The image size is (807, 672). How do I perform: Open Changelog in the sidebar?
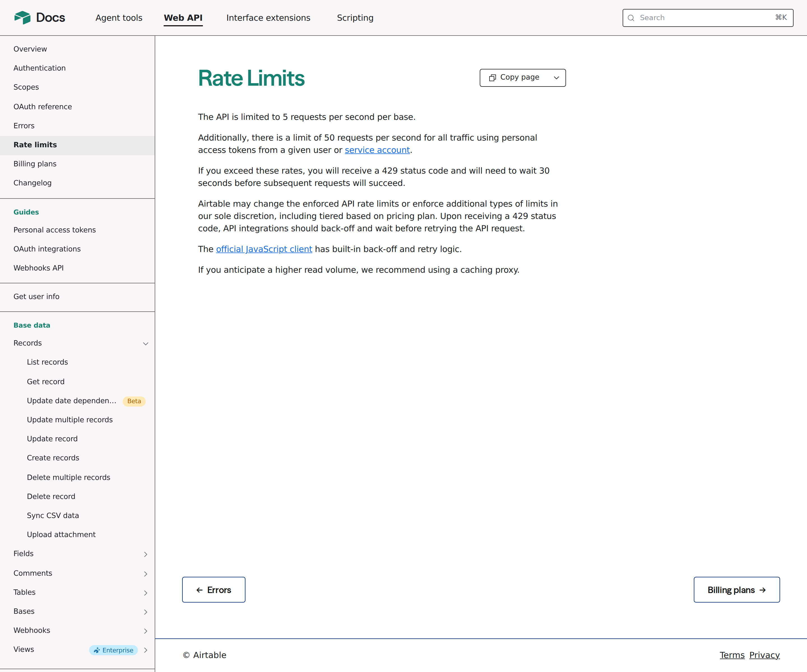coord(77,183)
